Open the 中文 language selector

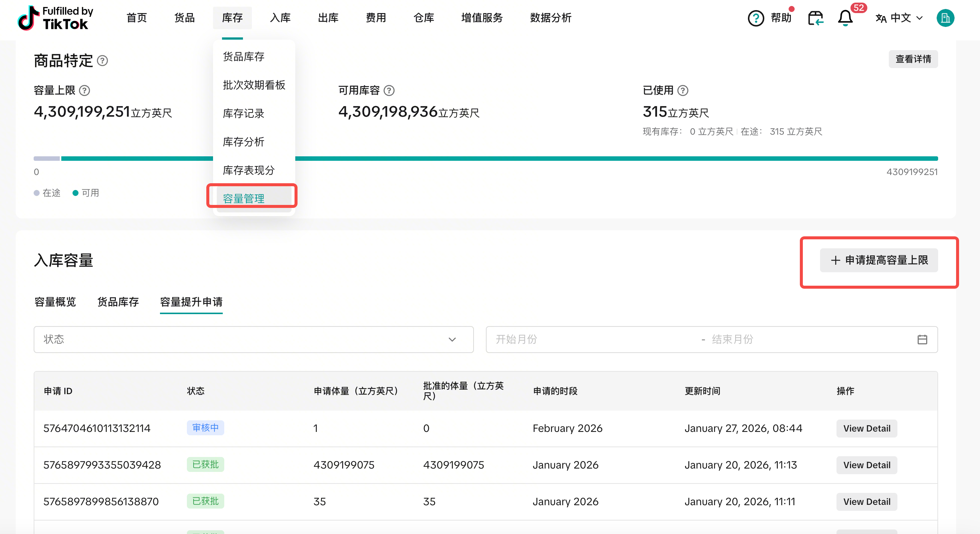[x=899, y=18]
